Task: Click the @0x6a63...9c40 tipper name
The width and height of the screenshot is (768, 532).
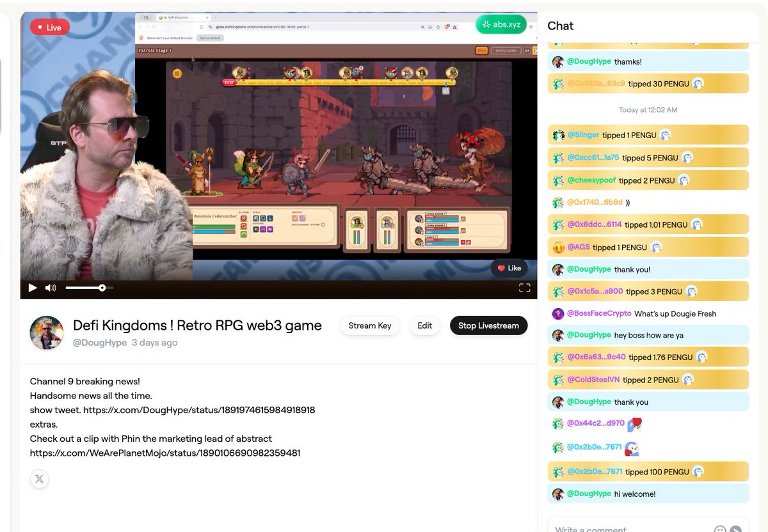Action: [596, 357]
